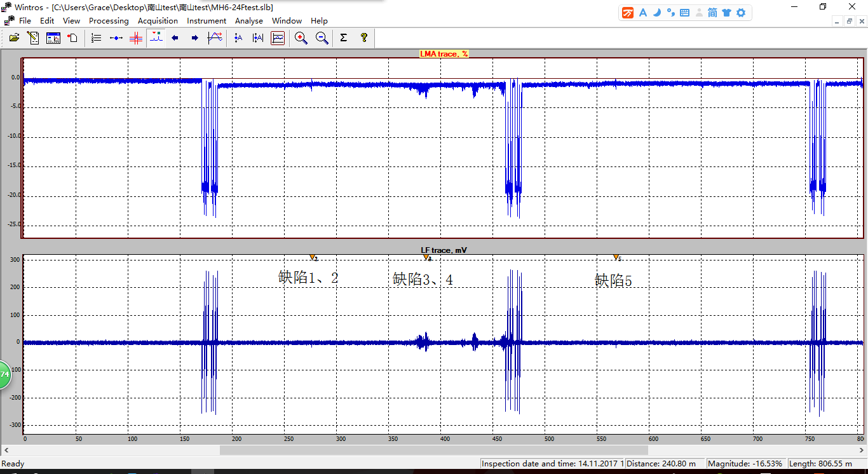The width and height of the screenshot is (868, 474).
Task: Open the Processing menu
Action: point(109,21)
